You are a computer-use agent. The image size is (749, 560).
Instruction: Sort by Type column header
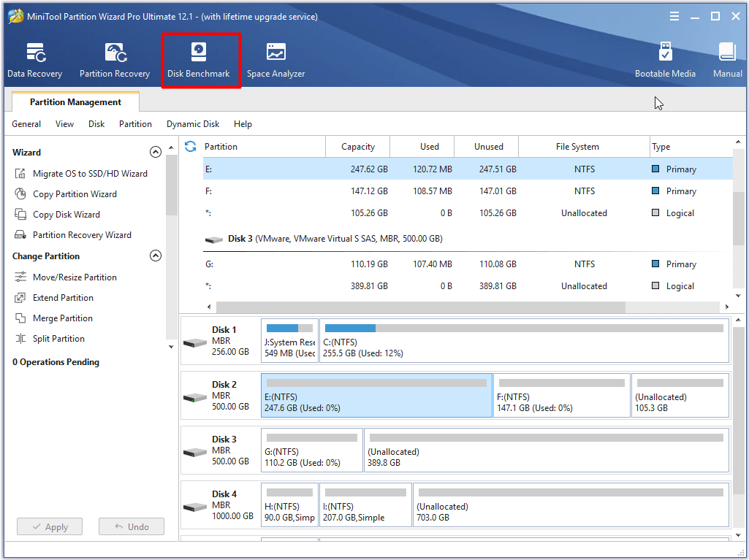click(691, 147)
